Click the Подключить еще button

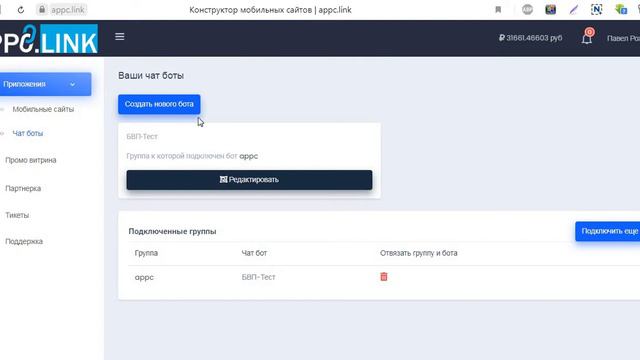click(x=608, y=231)
